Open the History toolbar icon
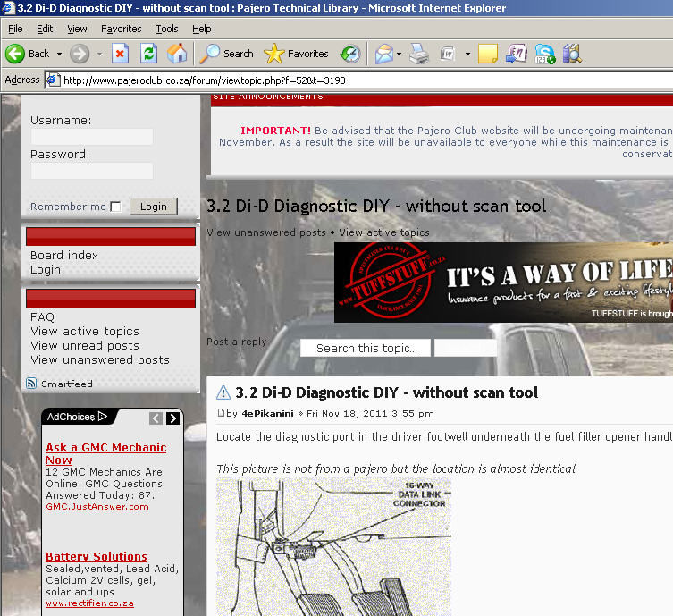 (x=350, y=54)
